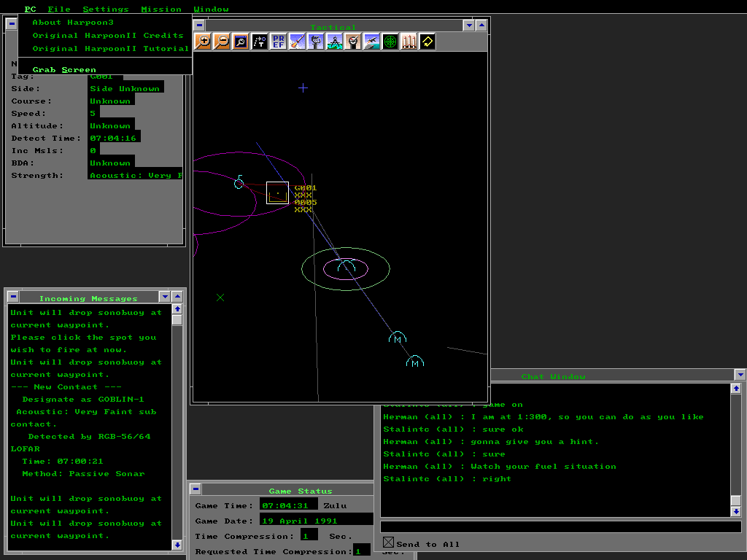Click Chat Window scroll down arrow
747x560 pixels.
pyautogui.click(x=736, y=511)
